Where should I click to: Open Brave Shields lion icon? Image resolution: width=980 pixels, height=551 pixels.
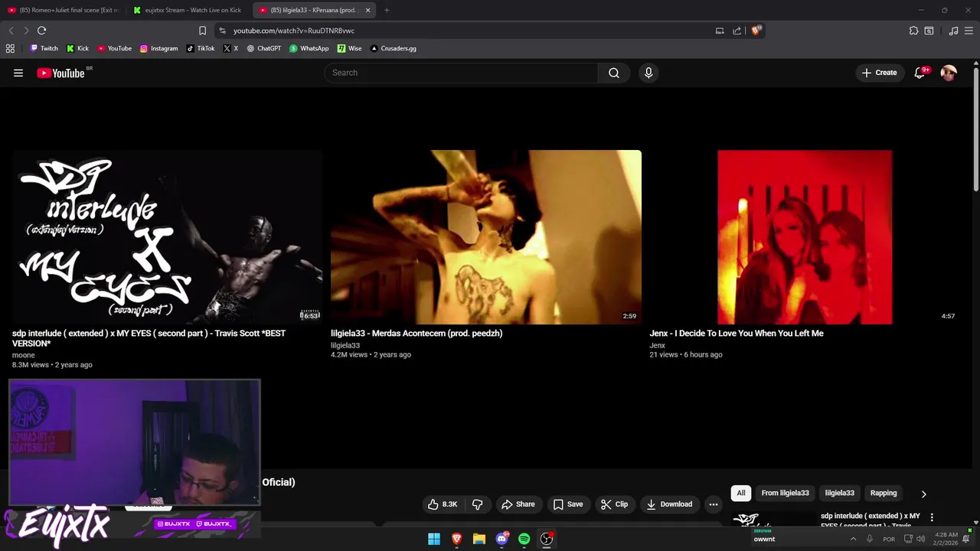756,31
